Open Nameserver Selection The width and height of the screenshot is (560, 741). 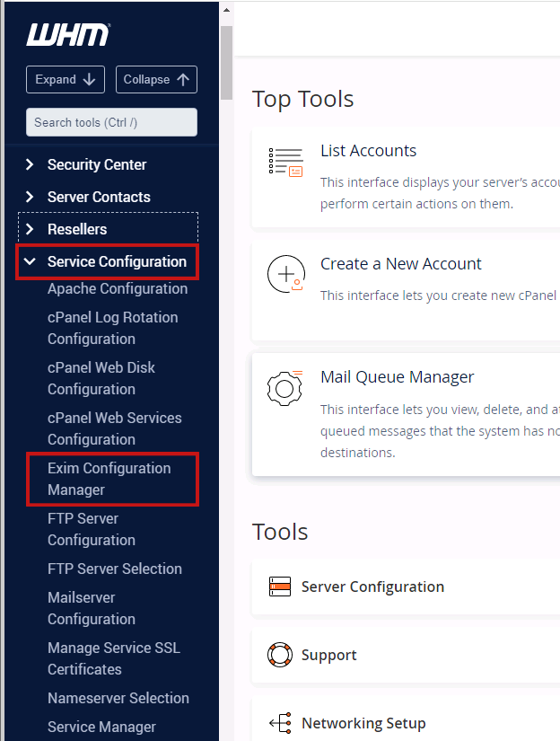pyautogui.click(x=118, y=698)
